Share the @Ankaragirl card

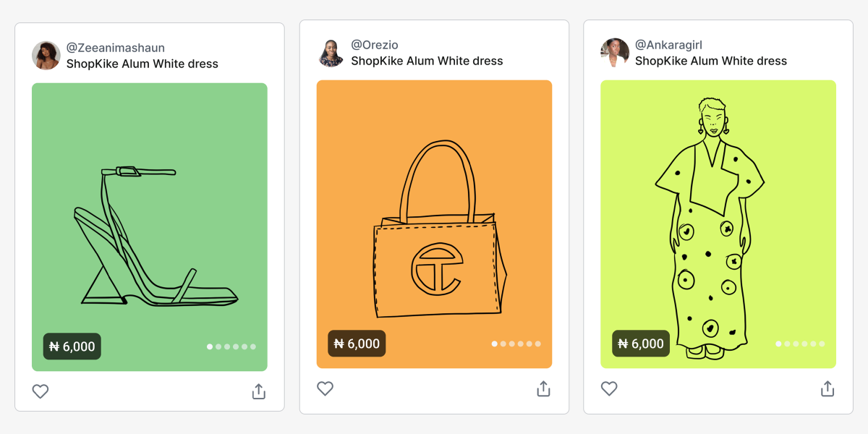click(827, 388)
